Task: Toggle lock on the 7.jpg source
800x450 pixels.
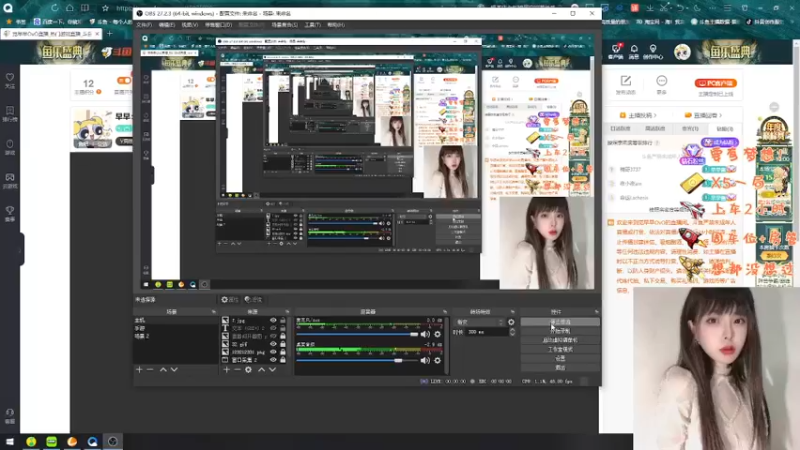Action: tap(283, 320)
